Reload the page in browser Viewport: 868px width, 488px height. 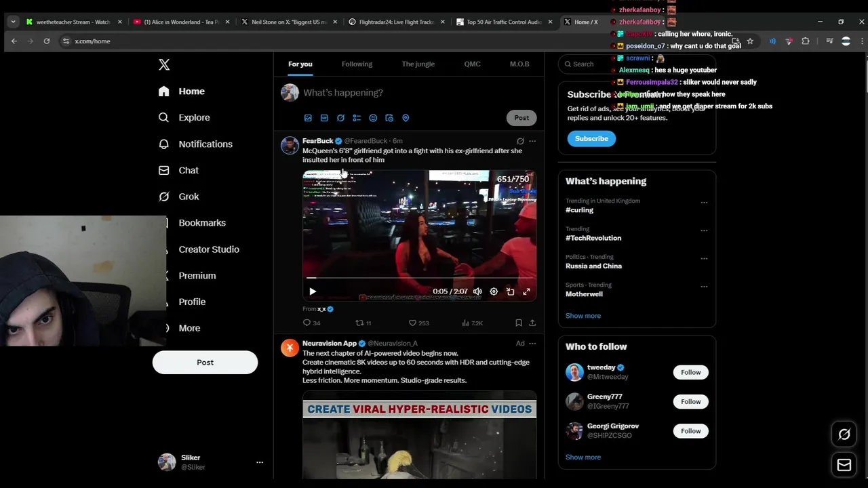click(x=47, y=41)
